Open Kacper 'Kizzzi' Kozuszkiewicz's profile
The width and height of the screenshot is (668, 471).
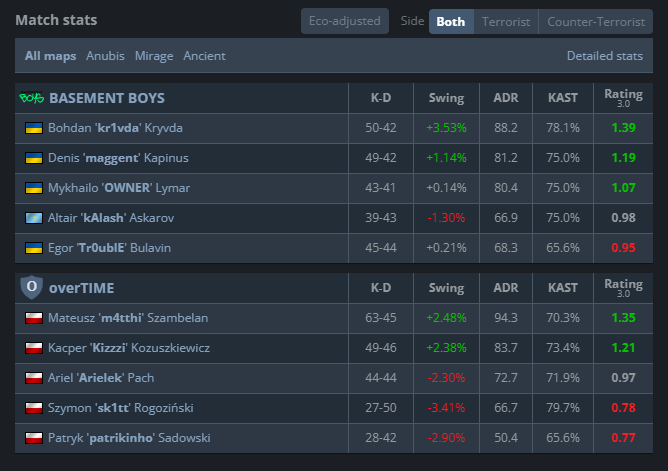tap(129, 348)
